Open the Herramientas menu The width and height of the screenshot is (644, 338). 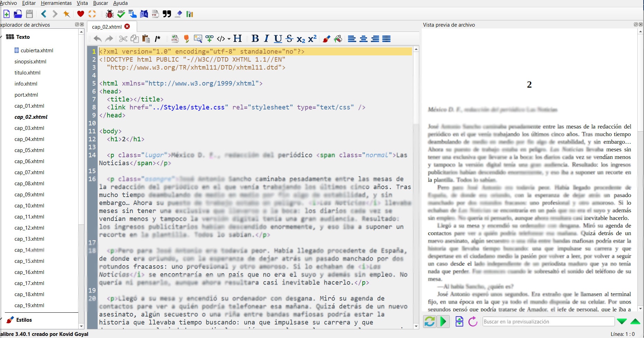click(56, 3)
